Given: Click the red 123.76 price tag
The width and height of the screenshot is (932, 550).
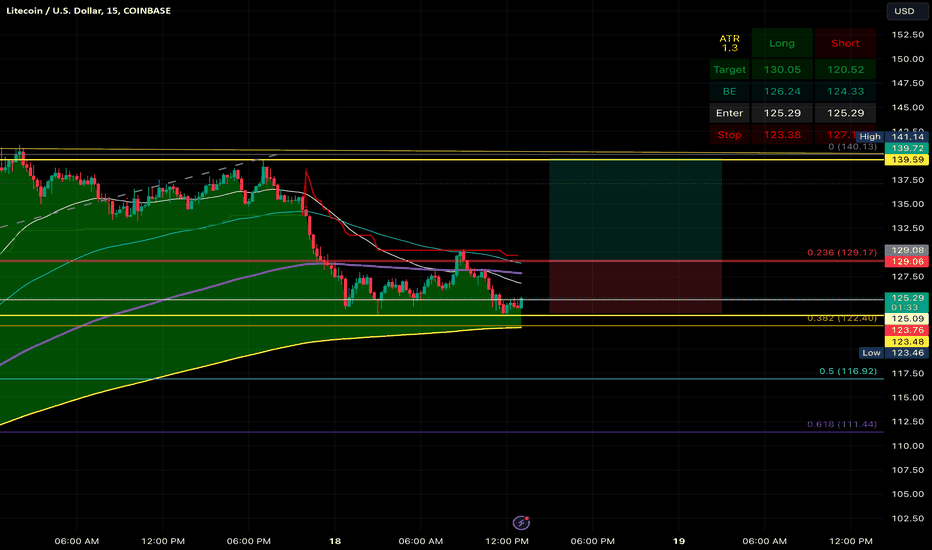Looking at the screenshot, I should tap(907, 330).
